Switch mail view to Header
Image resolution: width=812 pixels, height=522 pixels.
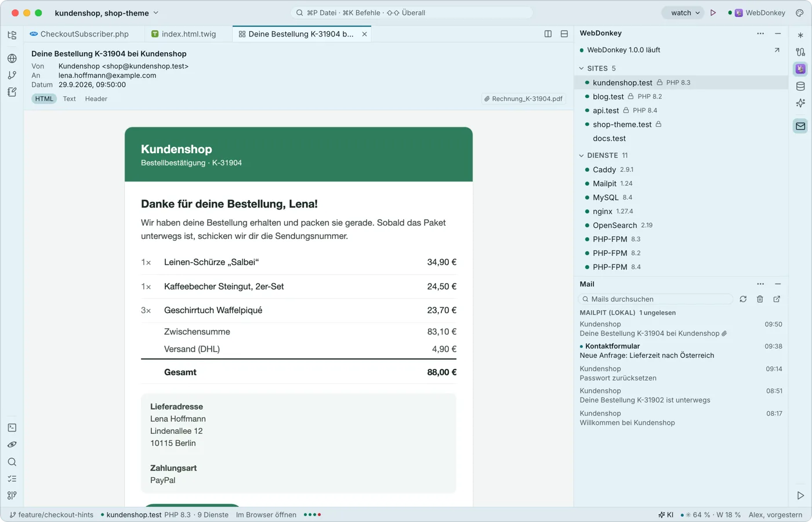point(96,99)
